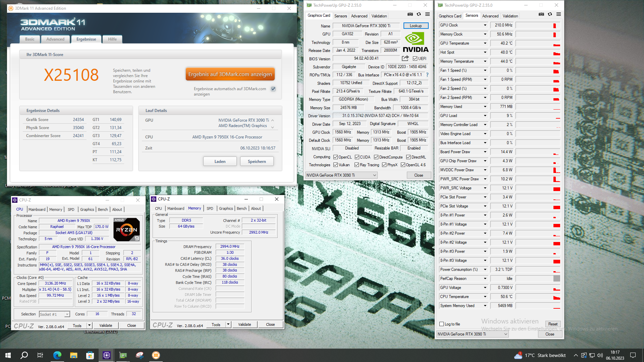The width and height of the screenshot is (644, 362).
Task: Open File Explorer from taskbar
Action: coord(74,355)
